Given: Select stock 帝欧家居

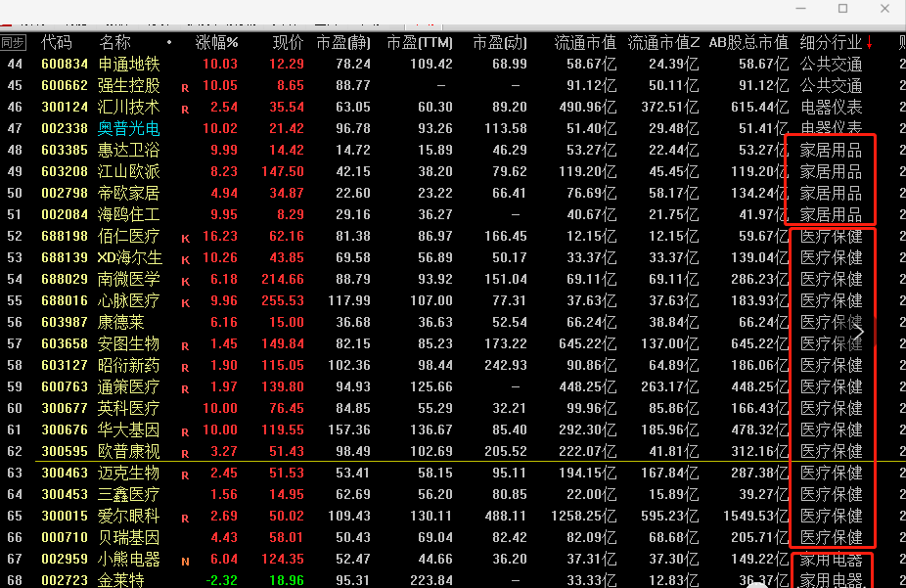Looking at the screenshot, I should [128, 193].
